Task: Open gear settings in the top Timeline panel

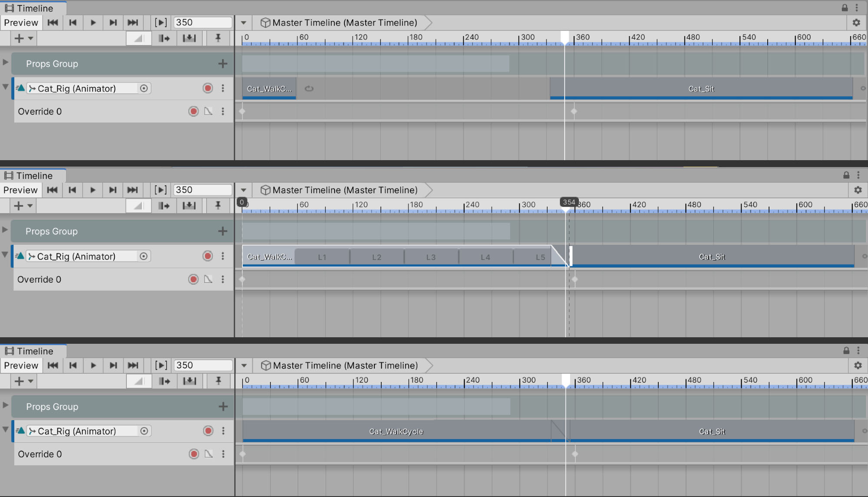Action: 856,23
